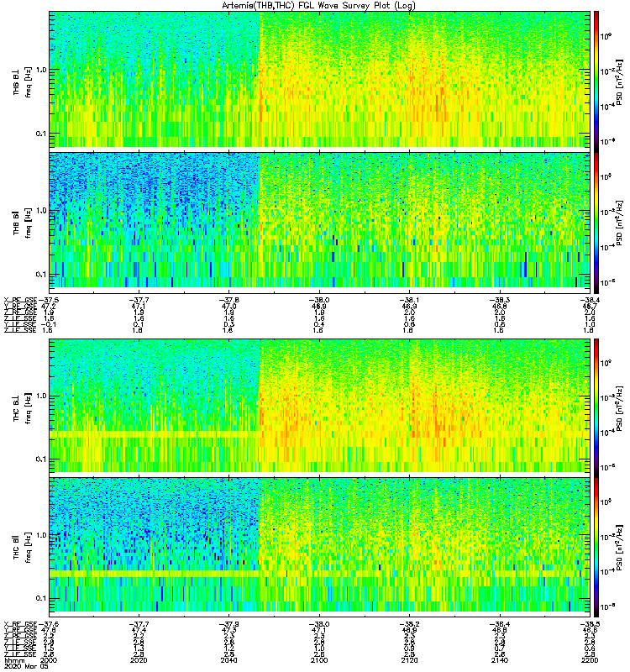Click the '0.1' frequency tick of THC B⊥ panel
This screenshot has height=672, width=630.
pyautogui.click(x=40, y=459)
